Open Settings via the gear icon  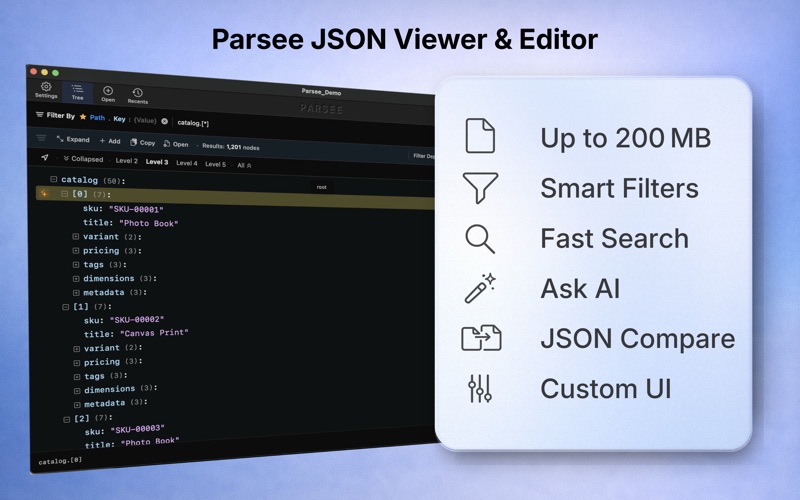click(x=46, y=90)
